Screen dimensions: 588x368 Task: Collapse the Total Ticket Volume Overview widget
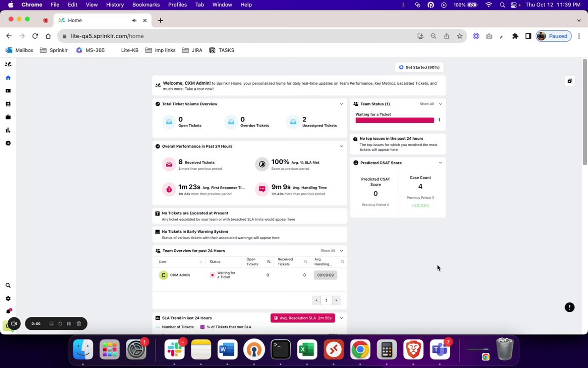[341, 104]
